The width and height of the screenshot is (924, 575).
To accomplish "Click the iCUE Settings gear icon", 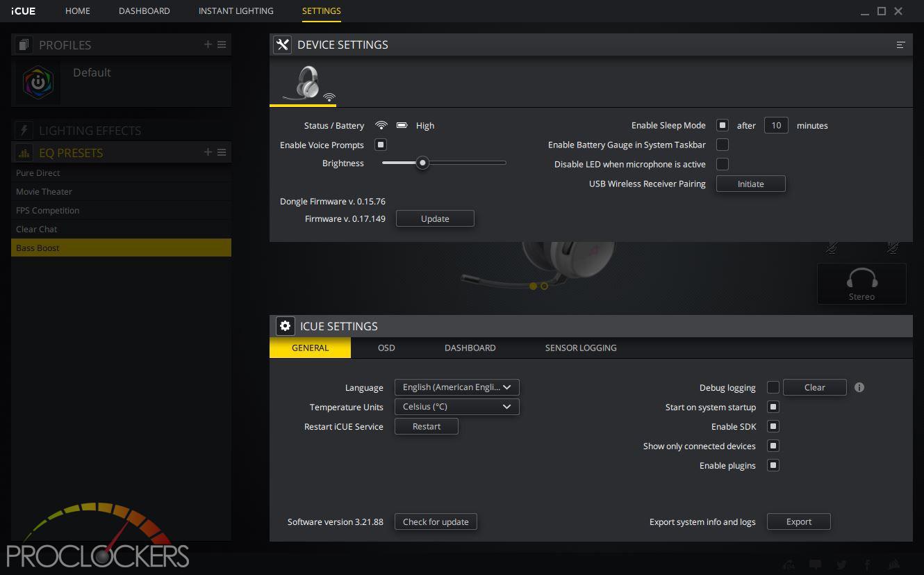I will [x=285, y=326].
